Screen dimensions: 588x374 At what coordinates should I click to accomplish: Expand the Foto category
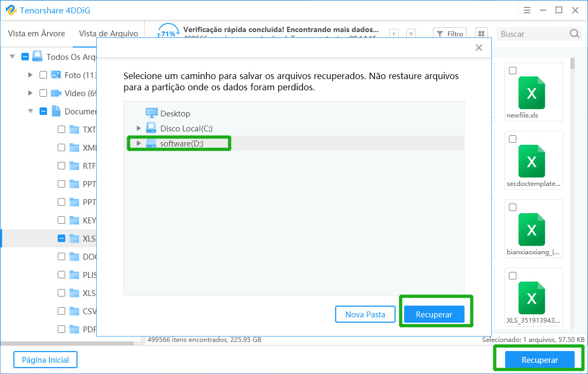[x=30, y=75]
